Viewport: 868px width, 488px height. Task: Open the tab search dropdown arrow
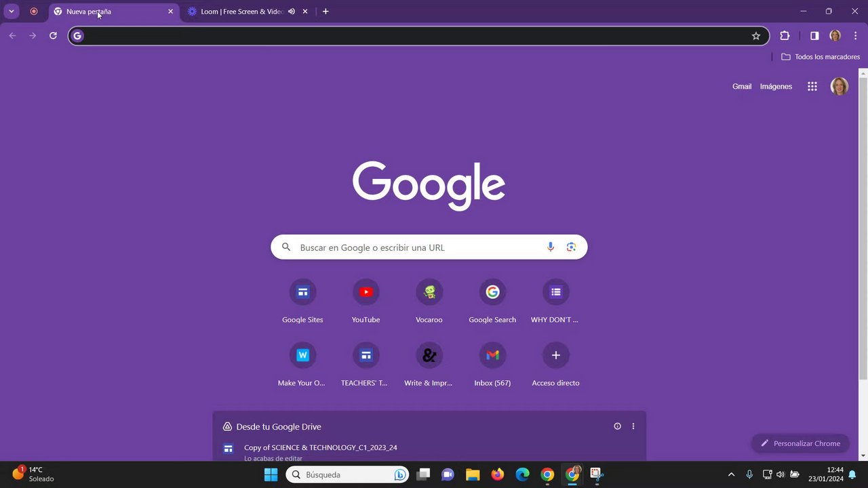[x=12, y=12]
